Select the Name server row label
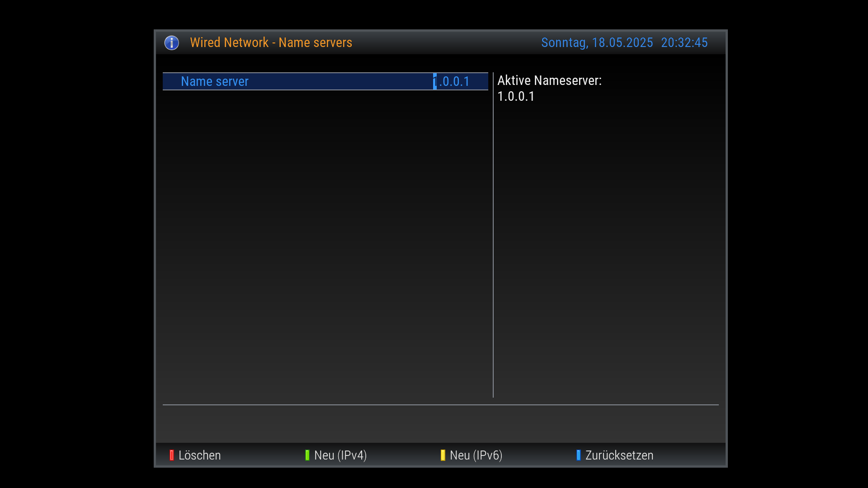 (214, 81)
